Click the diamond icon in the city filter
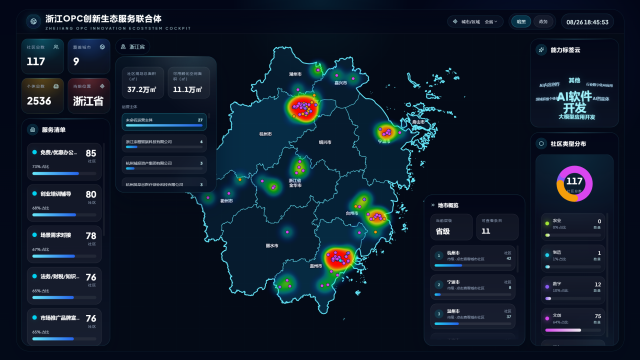 pos(455,22)
